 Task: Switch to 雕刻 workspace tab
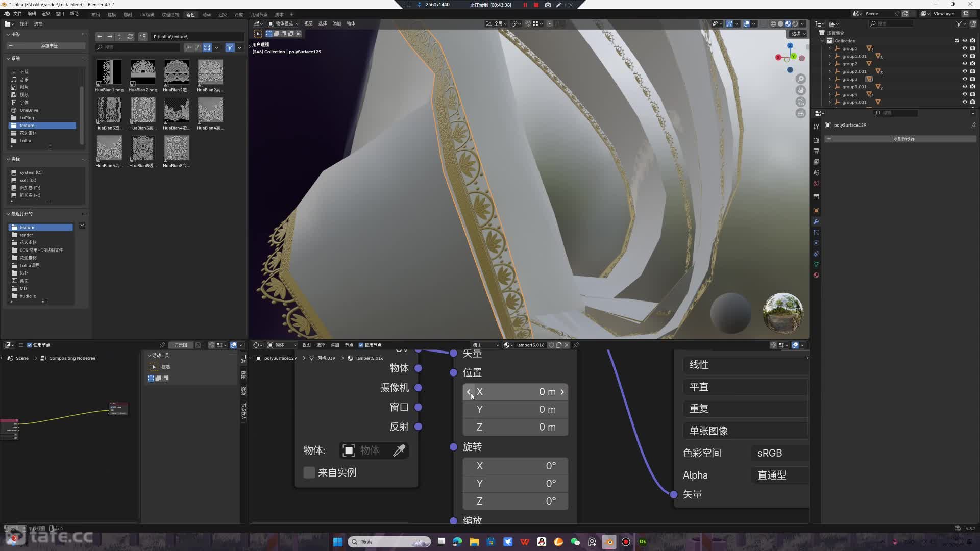coord(128,14)
